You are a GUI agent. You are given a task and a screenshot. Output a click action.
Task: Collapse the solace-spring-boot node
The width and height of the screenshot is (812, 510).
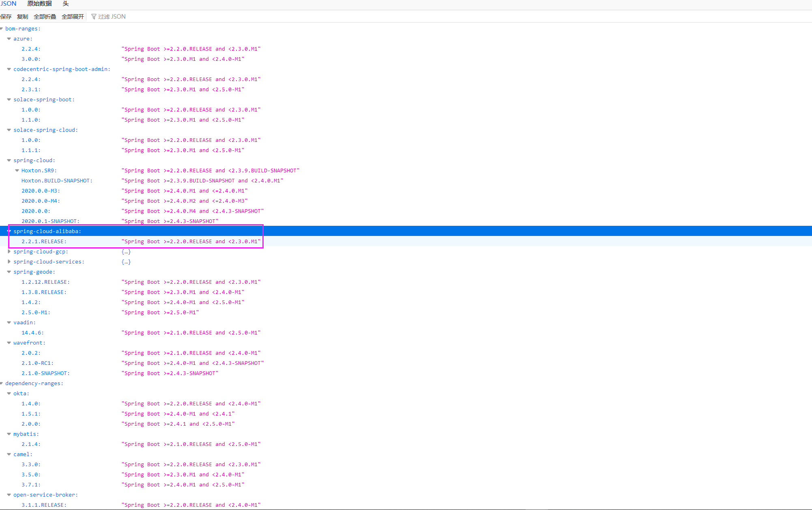click(x=9, y=100)
